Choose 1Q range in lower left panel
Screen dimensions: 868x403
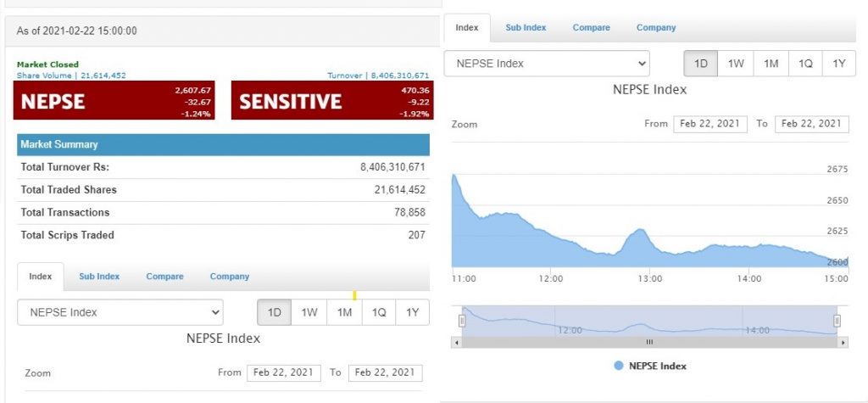coord(379,313)
